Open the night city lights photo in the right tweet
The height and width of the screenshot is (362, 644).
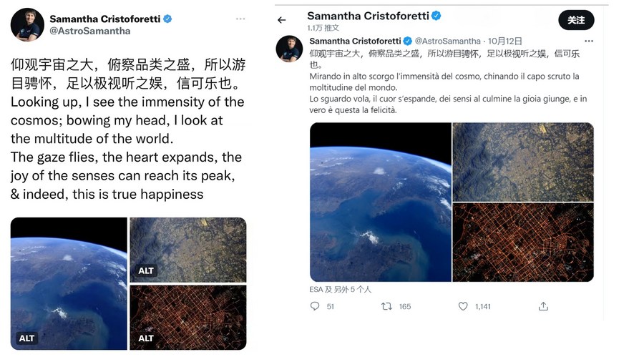coord(523,242)
